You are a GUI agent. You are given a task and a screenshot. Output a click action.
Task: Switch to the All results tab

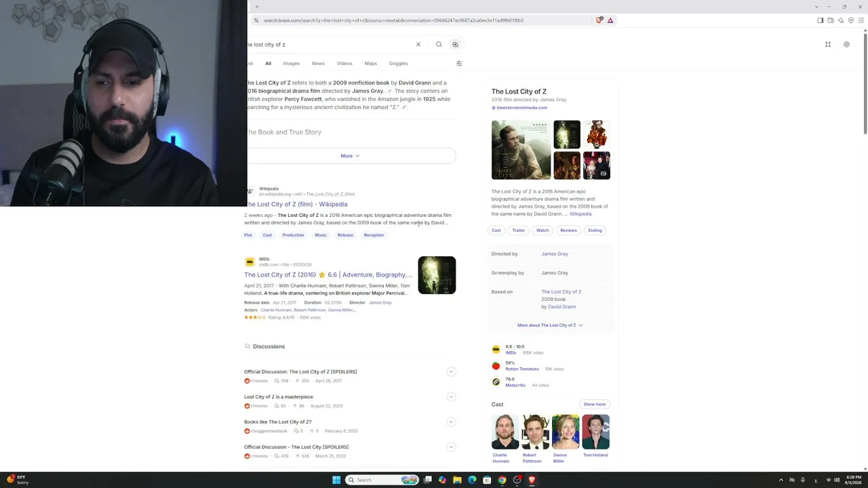tap(268, 64)
